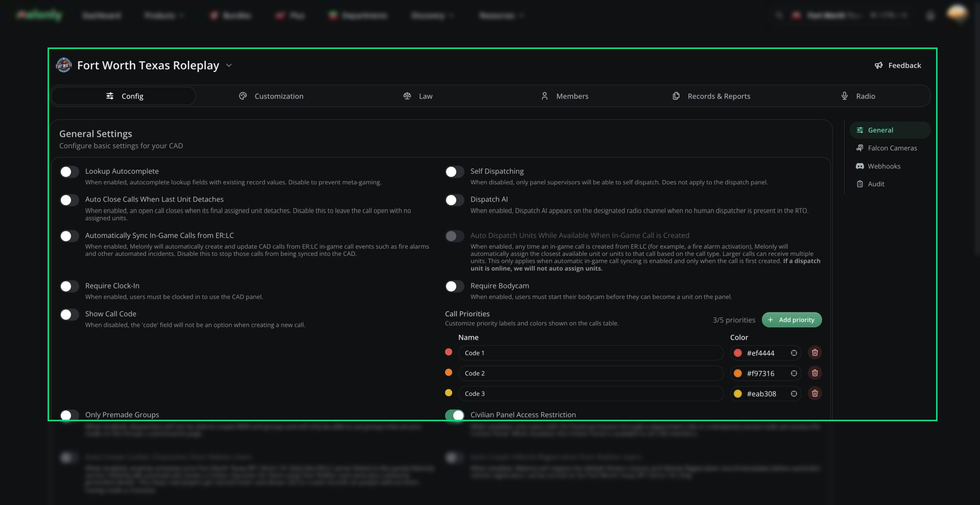Click the Add priority button
The image size is (980, 505).
pyautogui.click(x=791, y=320)
